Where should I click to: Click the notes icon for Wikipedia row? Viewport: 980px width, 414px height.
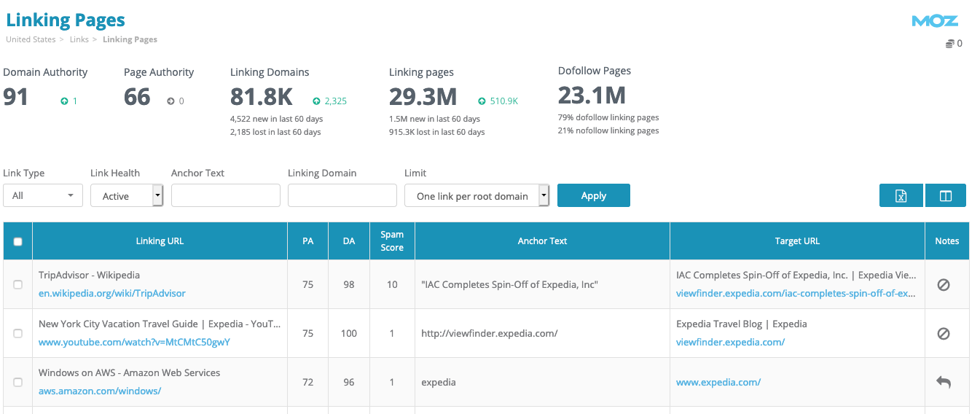943,285
